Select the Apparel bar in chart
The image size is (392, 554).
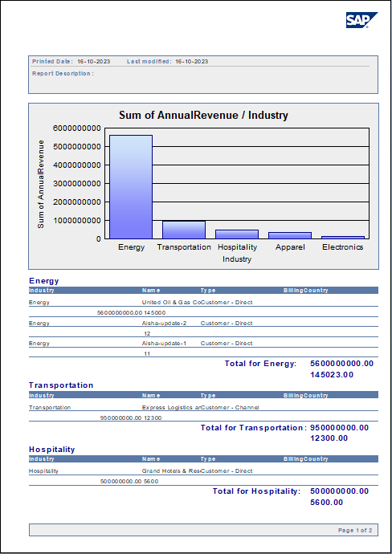click(x=290, y=235)
